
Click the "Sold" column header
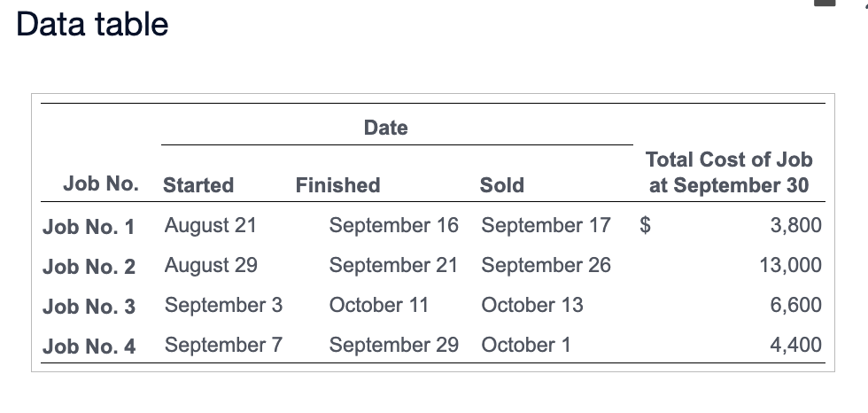point(501,185)
